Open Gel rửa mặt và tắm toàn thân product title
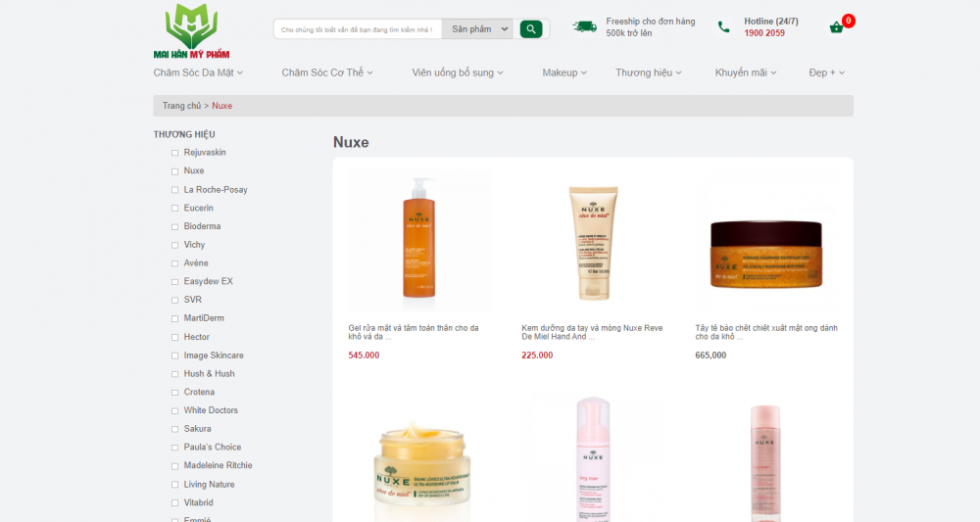The image size is (980, 522). [414, 332]
